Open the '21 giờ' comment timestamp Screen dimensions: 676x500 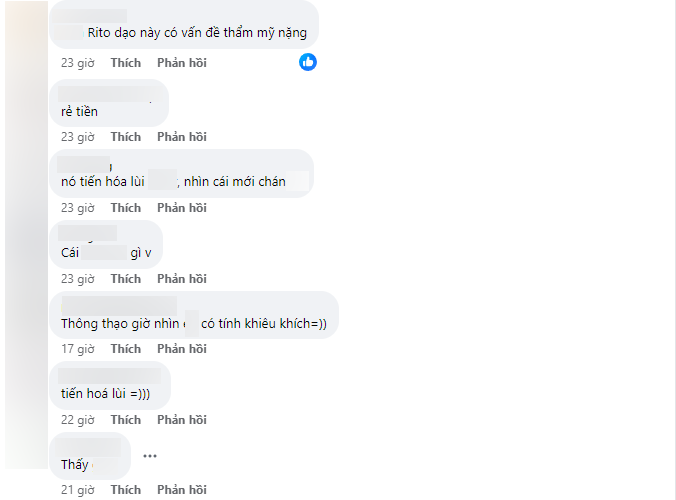click(78, 490)
